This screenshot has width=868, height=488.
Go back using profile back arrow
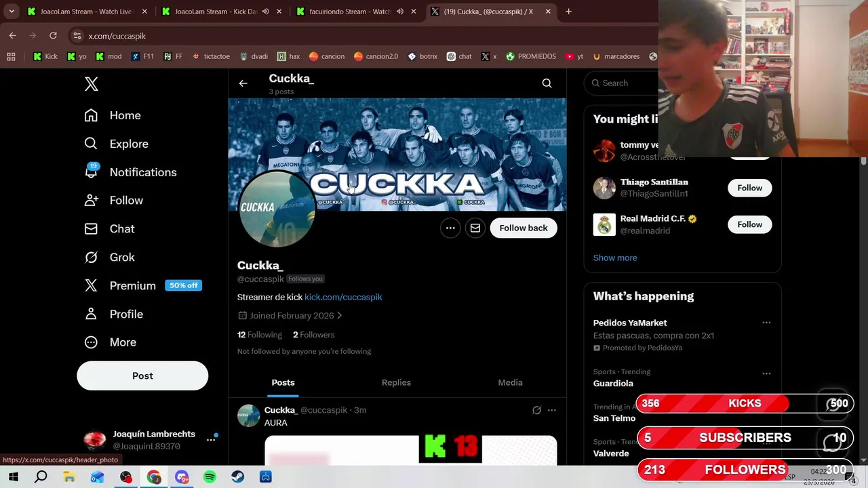[x=243, y=83]
